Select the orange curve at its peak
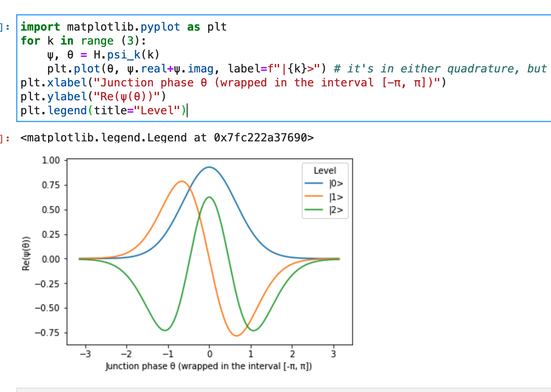Image resolution: width=551 pixels, height=392 pixels. point(182,181)
